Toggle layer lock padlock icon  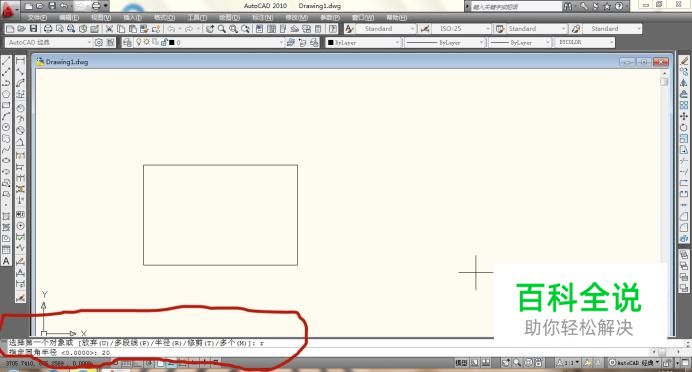(164, 42)
